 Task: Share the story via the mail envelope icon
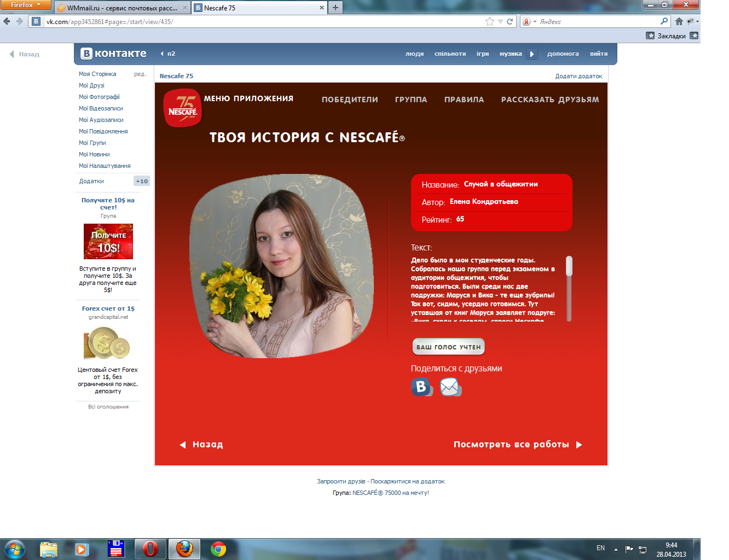[x=451, y=387]
